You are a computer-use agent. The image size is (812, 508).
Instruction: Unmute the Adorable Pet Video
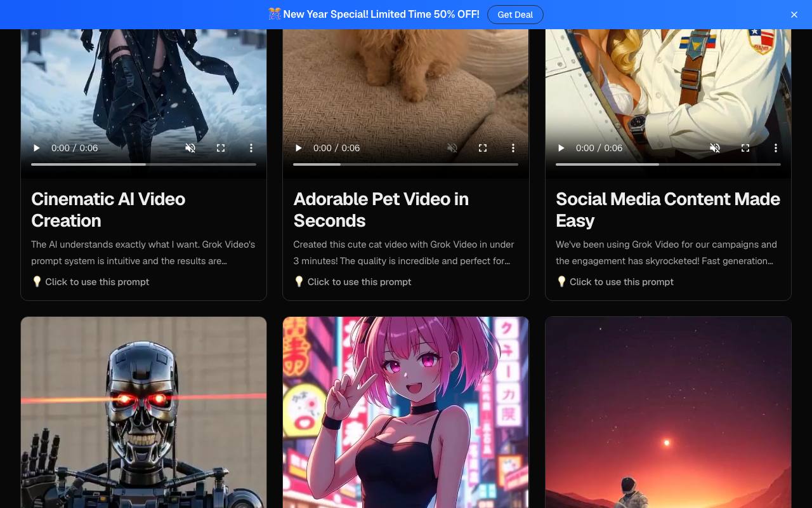452,148
